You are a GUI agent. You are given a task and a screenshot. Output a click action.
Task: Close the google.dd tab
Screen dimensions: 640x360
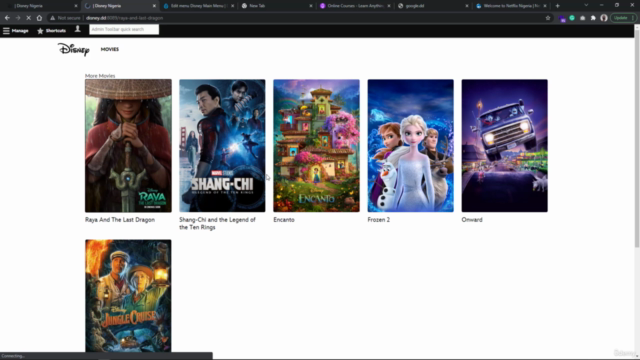point(467,6)
